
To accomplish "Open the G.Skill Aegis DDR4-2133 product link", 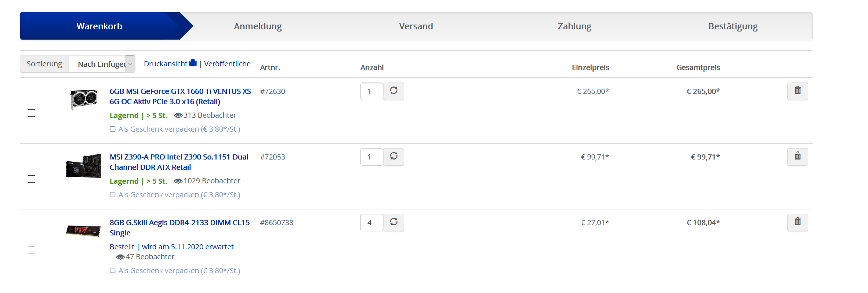I will point(179,228).
